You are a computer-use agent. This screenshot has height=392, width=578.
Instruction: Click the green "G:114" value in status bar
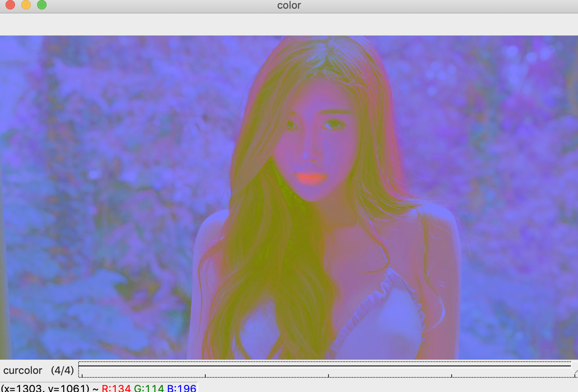coord(149,388)
